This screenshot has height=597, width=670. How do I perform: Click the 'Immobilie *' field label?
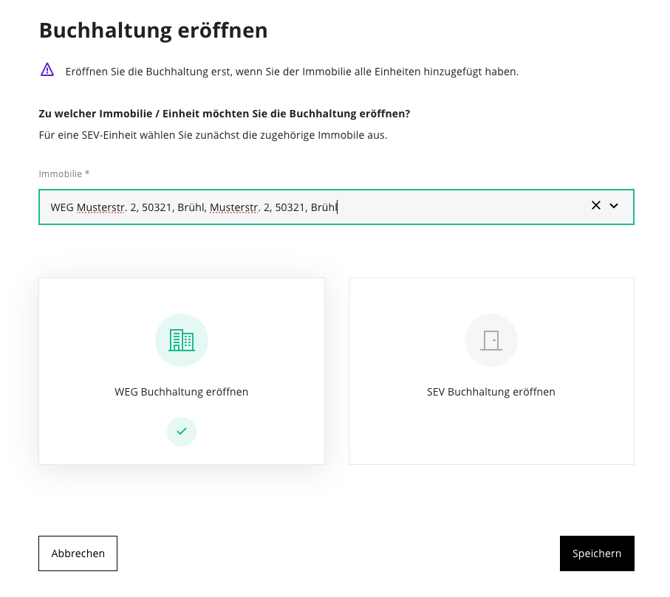click(x=64, y=173)
